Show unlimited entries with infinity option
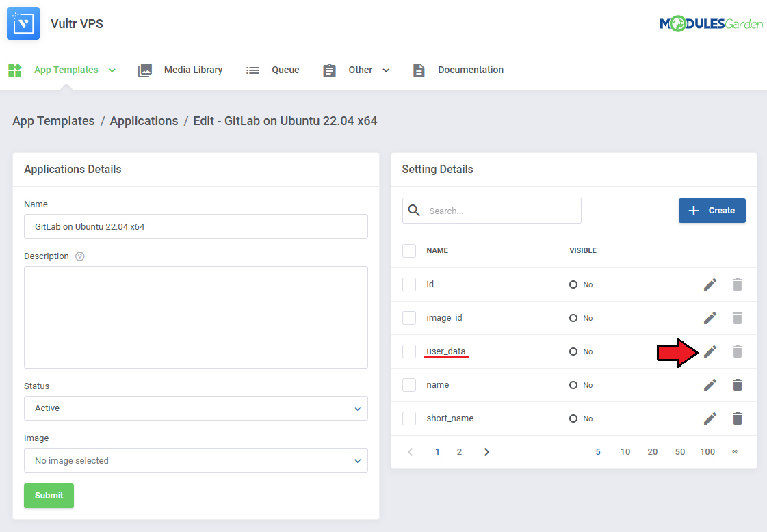 pyautogui.click(x=735, y=452)
